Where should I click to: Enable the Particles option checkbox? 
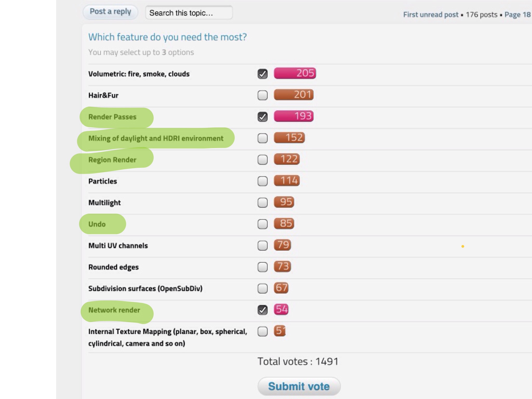pos(262,181)
